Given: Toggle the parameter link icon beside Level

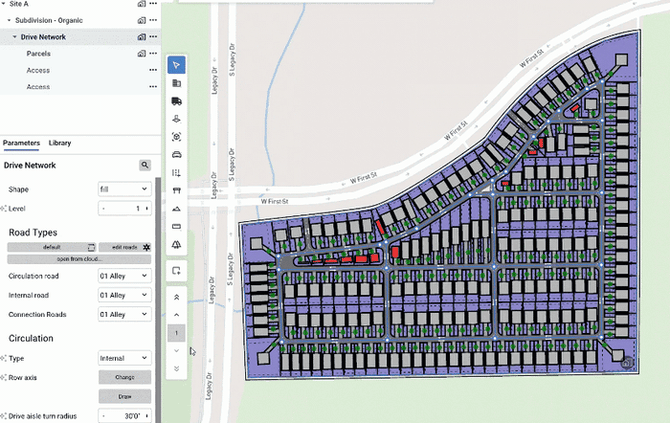Looking at the screenshot, I should point(3,209).
